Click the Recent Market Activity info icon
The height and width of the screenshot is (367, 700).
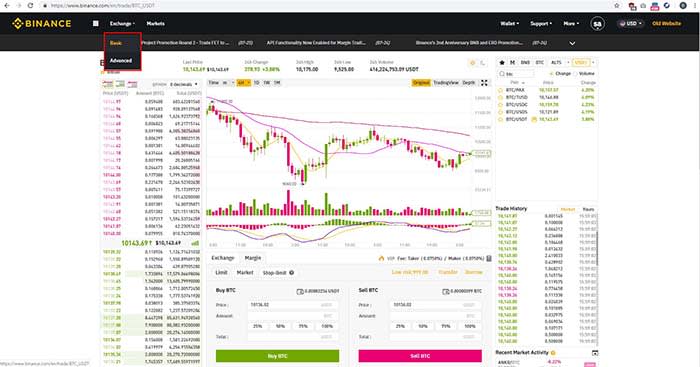553,353
